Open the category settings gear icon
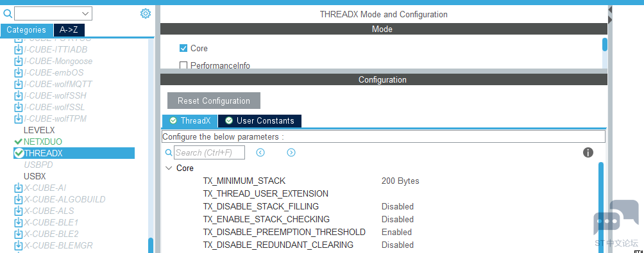 point(146,13)
